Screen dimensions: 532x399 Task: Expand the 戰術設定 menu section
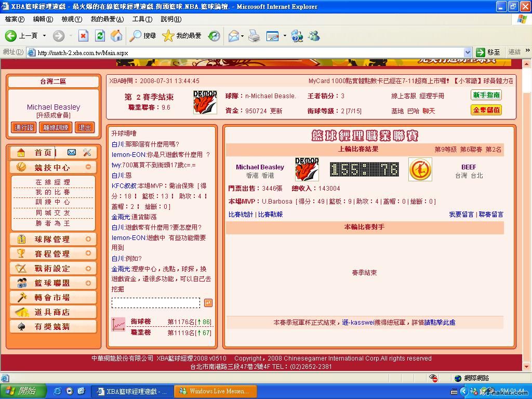pyautogui.click(x=88, y=269)
